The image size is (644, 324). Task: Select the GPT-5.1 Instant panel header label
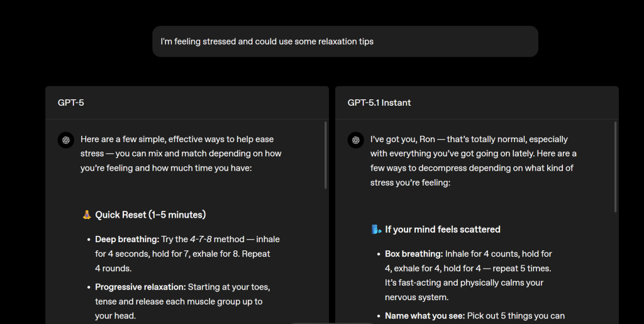pos(379,103)
